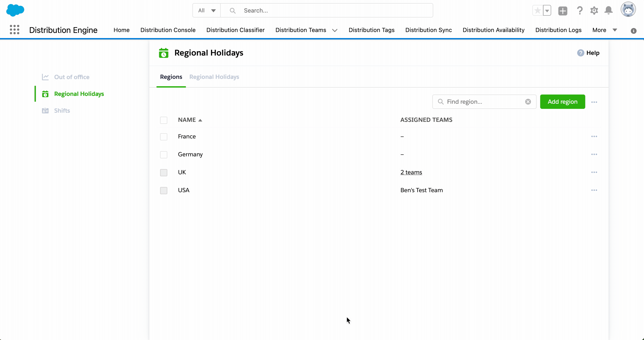644x340 pixels.
Task: Open row actions for France
Action: (x=594, y=136)
